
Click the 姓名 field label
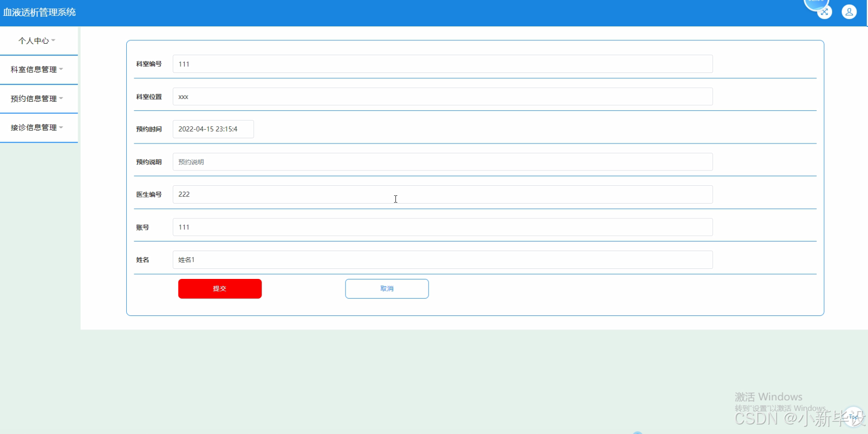143,260
